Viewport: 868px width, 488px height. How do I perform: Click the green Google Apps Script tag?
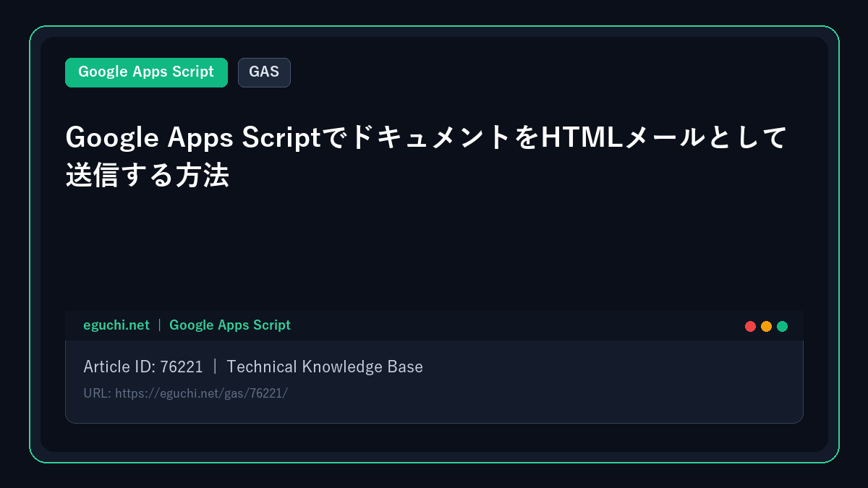146,72
